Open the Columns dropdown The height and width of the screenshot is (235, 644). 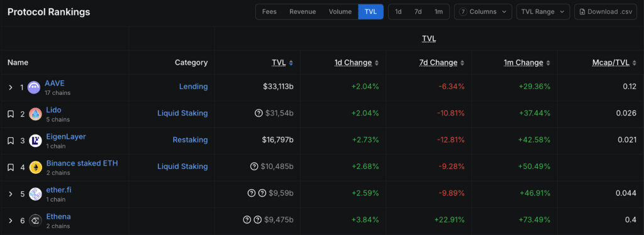[x=483, y=12]
